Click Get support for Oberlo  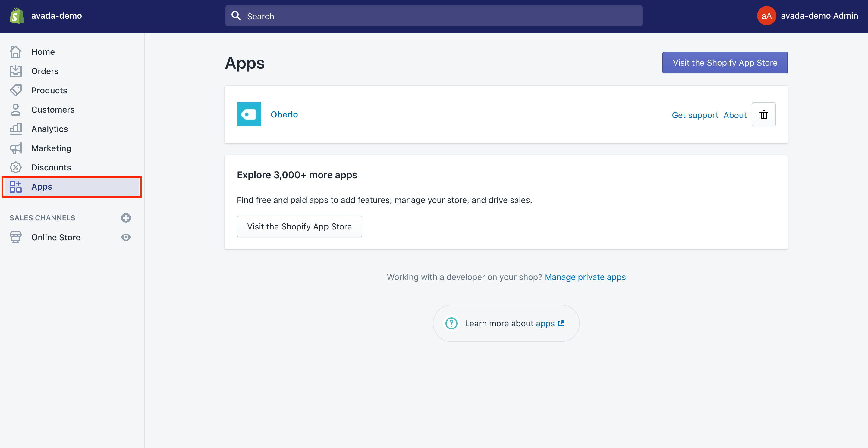(x=695, y=115)
